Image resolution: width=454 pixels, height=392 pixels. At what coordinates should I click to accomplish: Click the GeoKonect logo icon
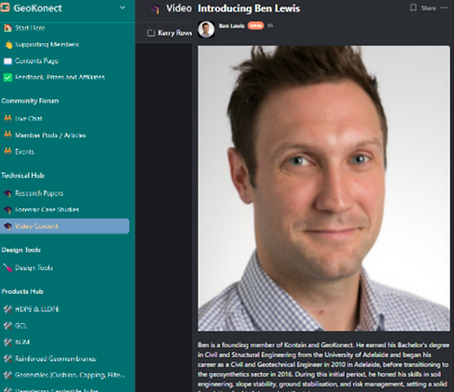click(x=5, y=8)
